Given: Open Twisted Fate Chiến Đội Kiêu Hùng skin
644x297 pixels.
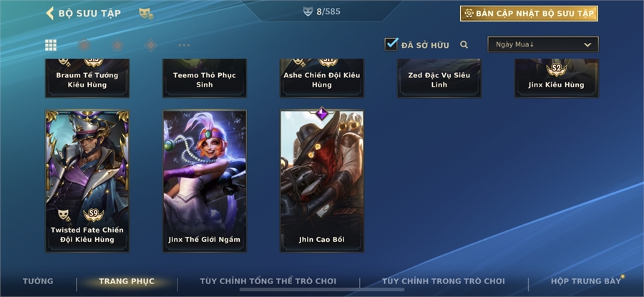Looking at the screenshot, I should click(x=87, y=181).
